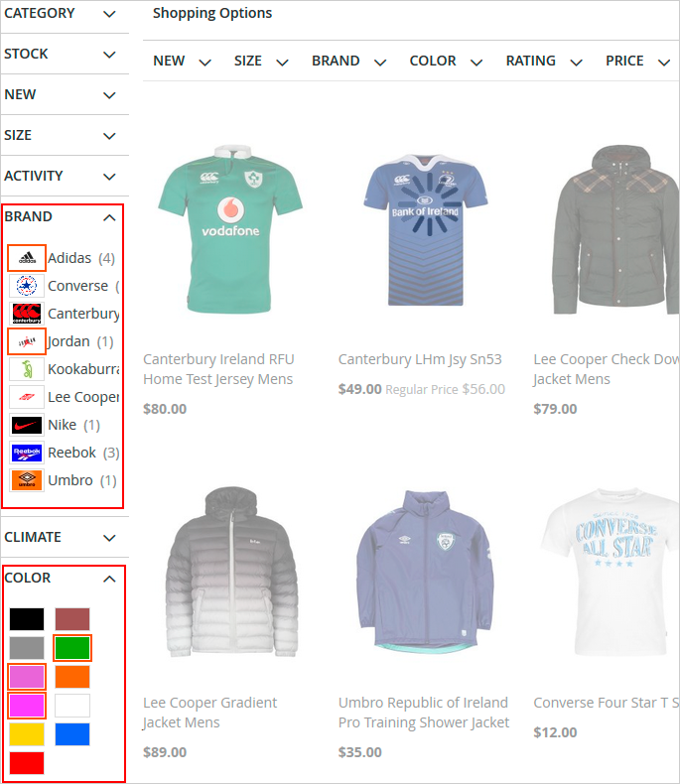Open Lee Cooper Gradient Jacket Mens link
Viewport: 680px width, 784px height.
click(210, 713)
